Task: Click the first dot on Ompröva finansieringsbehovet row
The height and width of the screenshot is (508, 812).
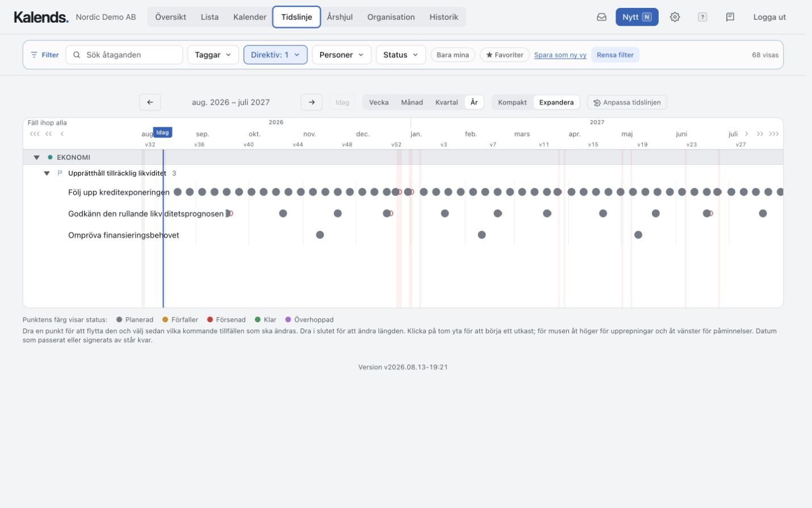Action: point(320,235)
